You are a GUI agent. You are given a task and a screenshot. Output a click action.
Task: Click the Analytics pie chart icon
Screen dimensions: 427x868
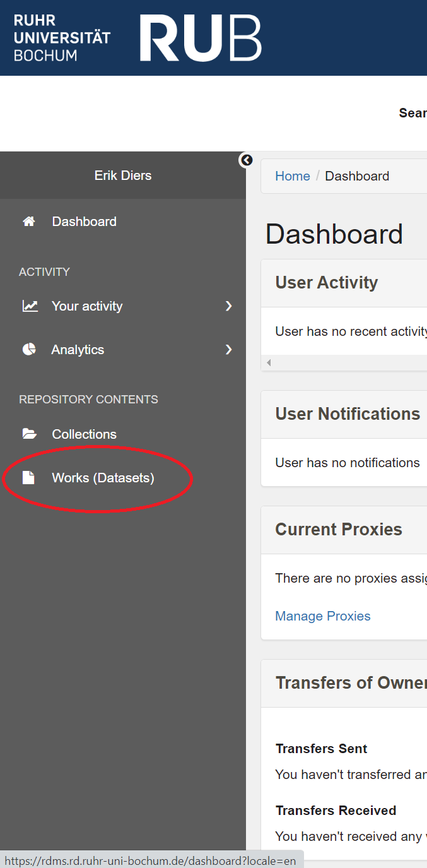(29, 350)
